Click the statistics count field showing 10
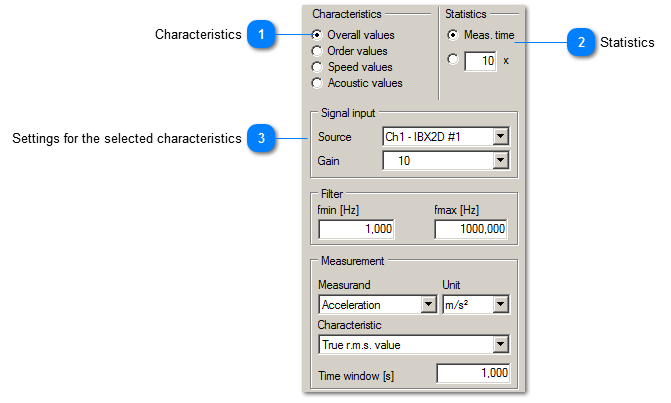Viewport: 671px width, 403px height. tap(481, 61)
